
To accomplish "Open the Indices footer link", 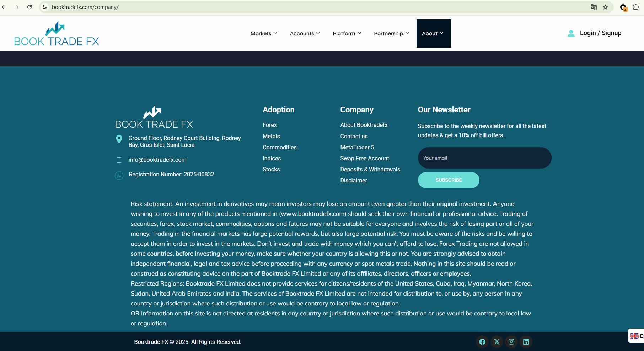I will tap(272, 159).
